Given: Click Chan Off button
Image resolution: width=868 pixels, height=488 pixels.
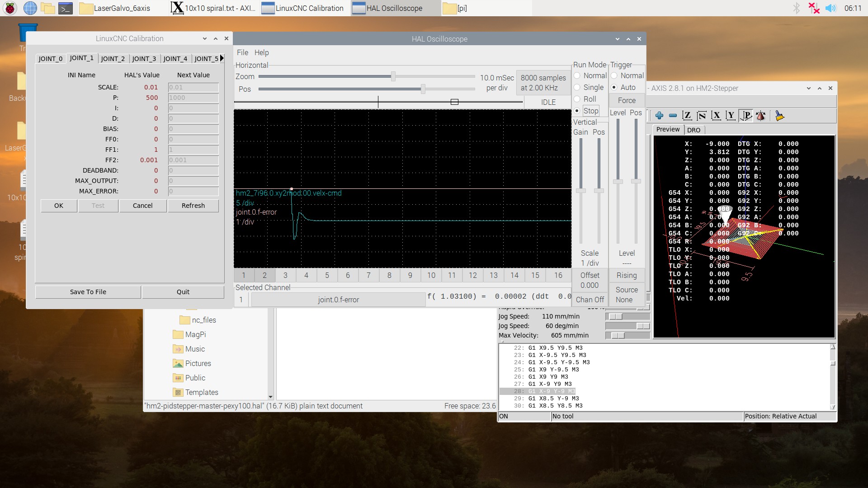Looking at the screenshot, I should click(x=590, y=300).
